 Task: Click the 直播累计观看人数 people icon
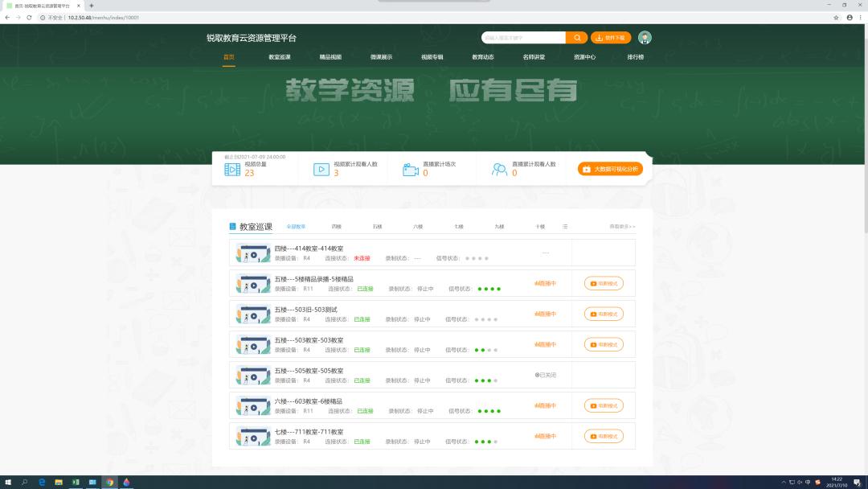point(500,169)
